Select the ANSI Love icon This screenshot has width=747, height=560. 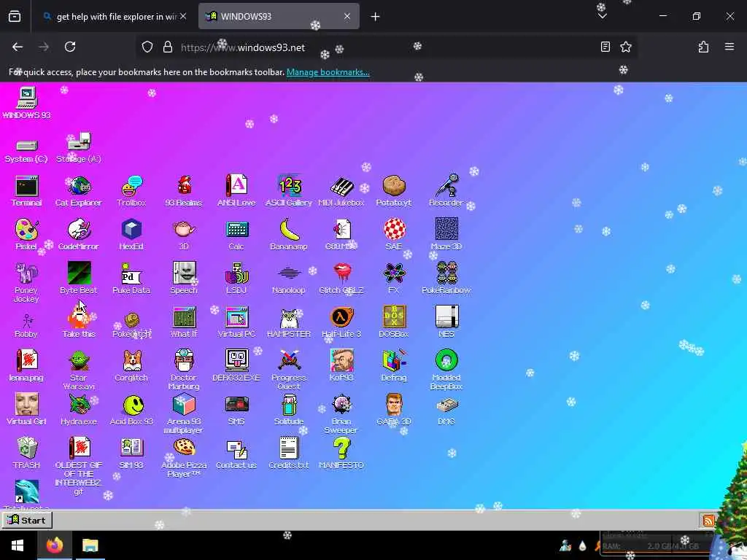click(236, 191)
